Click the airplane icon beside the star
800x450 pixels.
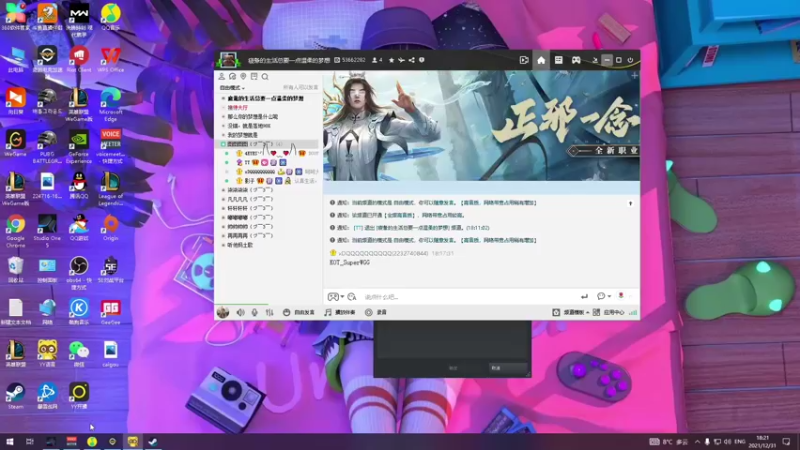[402, 60]
